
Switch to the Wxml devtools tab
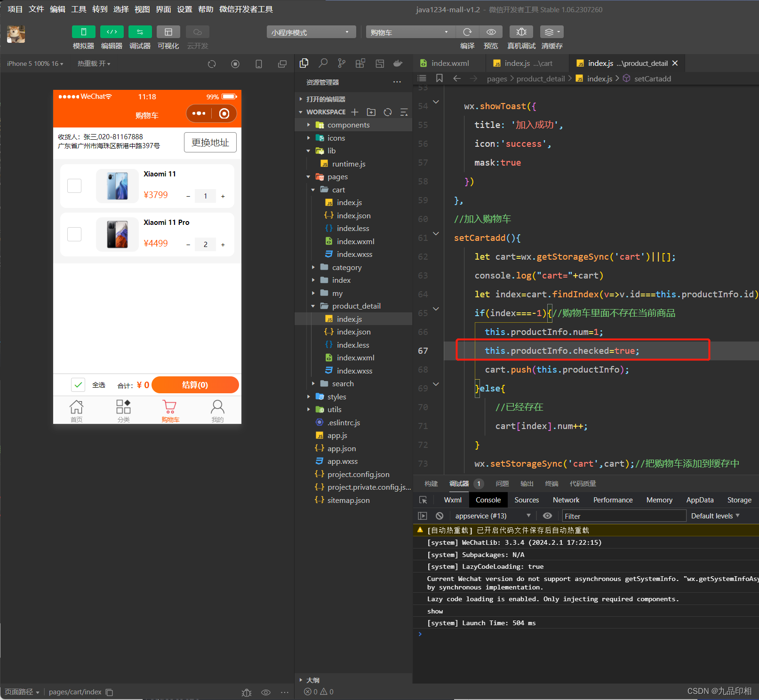click(x=453, y=500)
